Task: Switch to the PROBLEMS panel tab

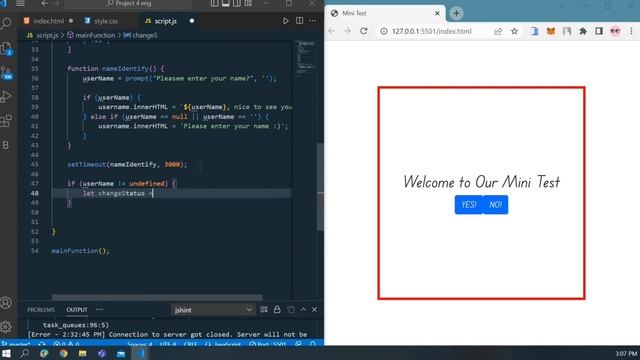Action: (41, 310)
